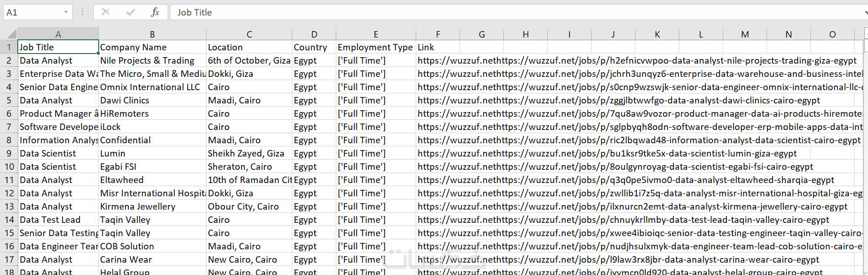The width and height of the screenshot is (868, 275).
Task: Select the iLock company cell
Action: tap(152, 127)
